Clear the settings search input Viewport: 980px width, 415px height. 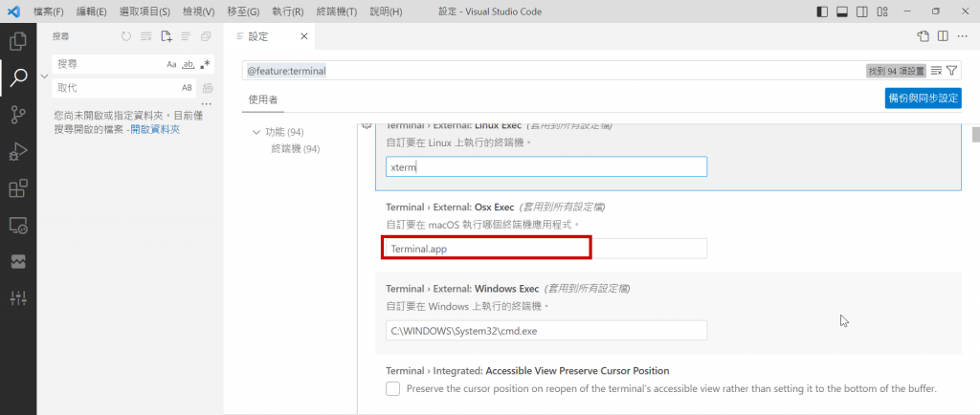click(936, 71)
